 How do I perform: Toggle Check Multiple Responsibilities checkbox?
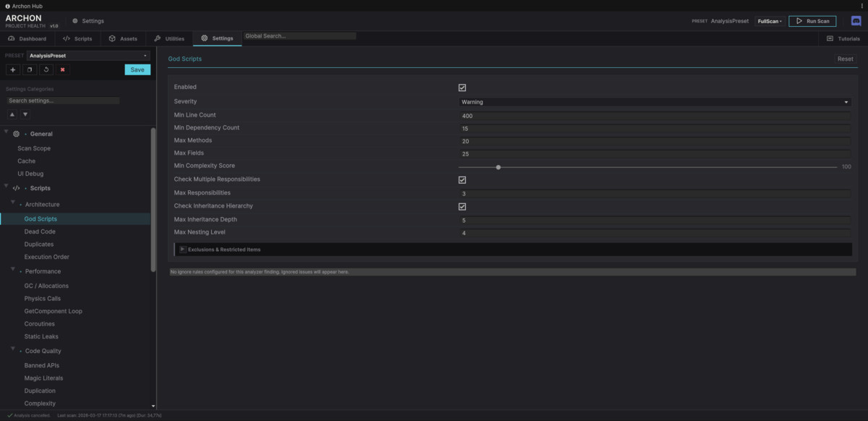[x=462, y=179]
